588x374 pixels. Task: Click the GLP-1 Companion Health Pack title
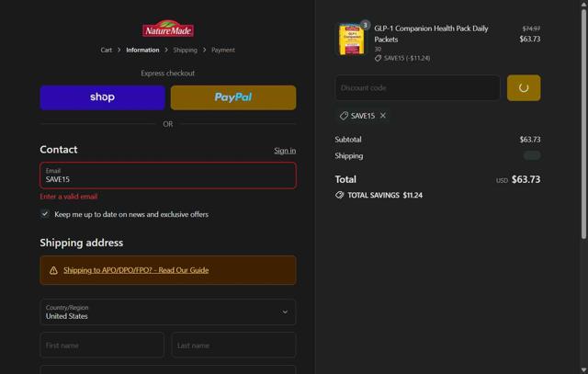coord(431,34)
